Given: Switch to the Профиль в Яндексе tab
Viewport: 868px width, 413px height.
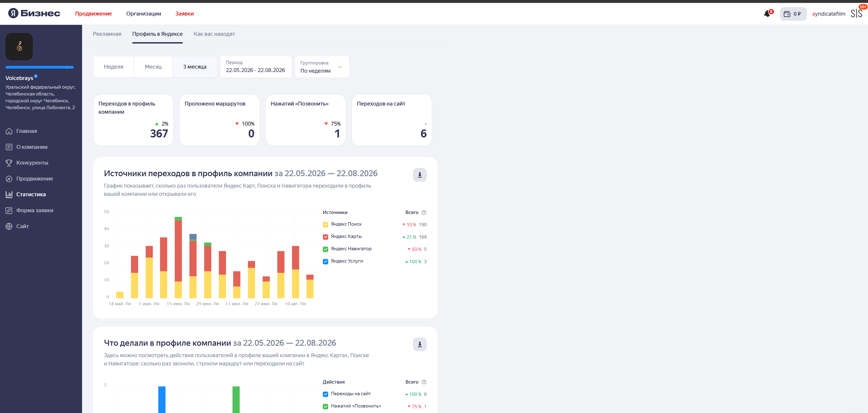Looking at the screenshot, I should 157,34.
